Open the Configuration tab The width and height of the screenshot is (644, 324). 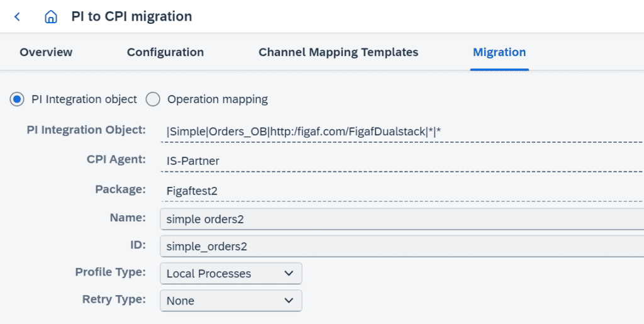[x=165, y=53]
